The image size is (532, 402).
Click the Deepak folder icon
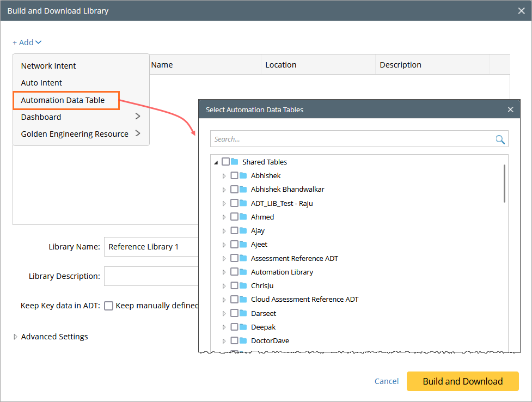point(243,327)
